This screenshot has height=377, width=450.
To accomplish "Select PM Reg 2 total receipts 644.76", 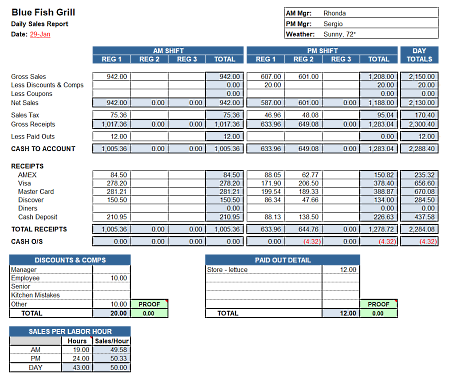I will [304, 229].
